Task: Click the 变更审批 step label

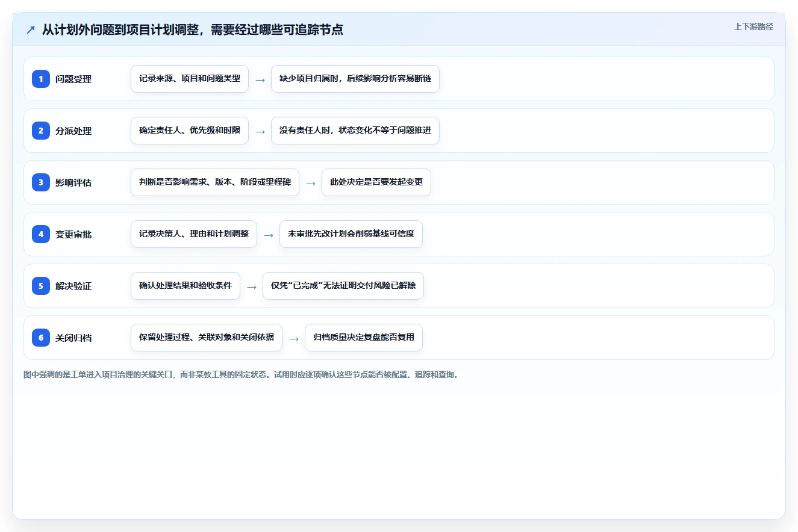Action: 73,234
